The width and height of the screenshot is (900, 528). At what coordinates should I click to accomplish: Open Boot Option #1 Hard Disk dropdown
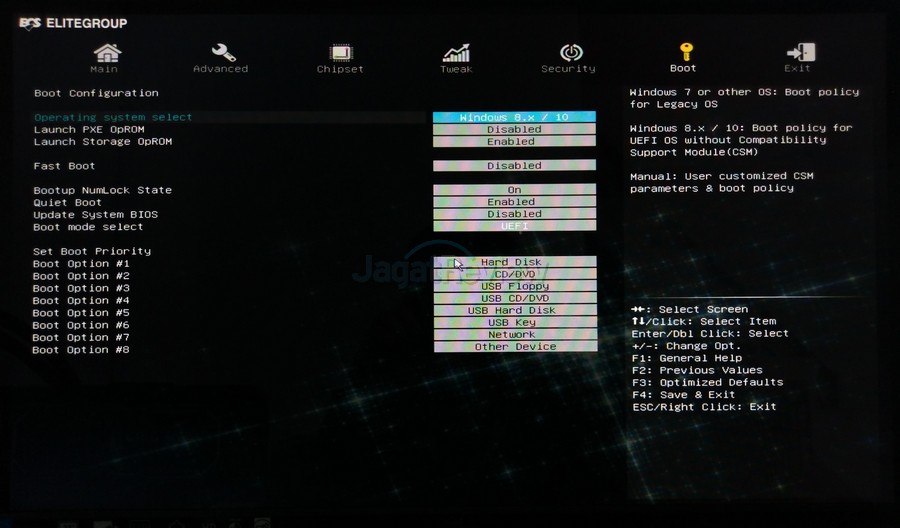[x=514, y=262]
